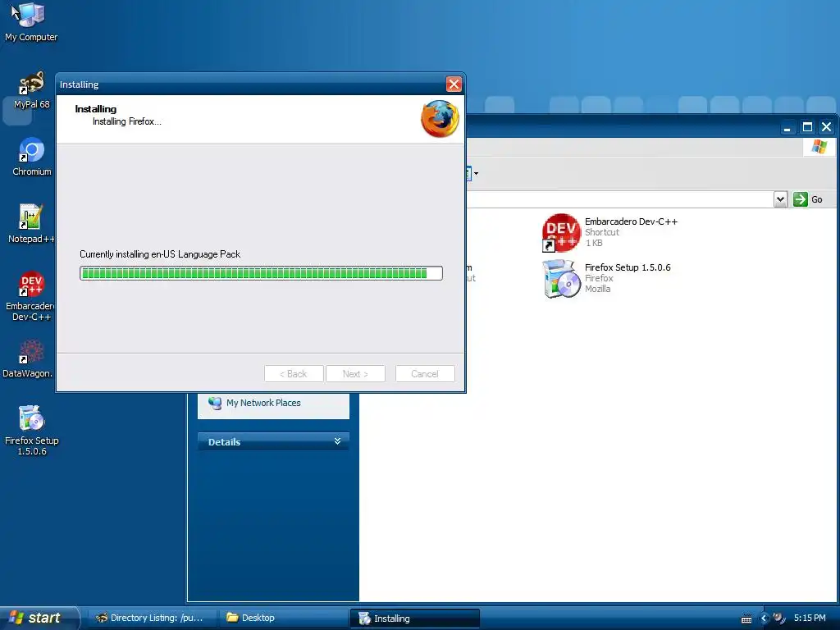The height and width of the screenshot is (630, 840).
Task: Expand hidden system tray icons
Action: click(765, 619)
